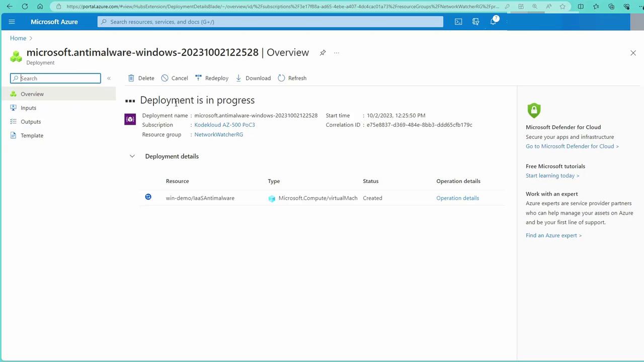Reload the page with browser refresh button
Viewport: 644px width, 362px height.
(x=25, y=7)
